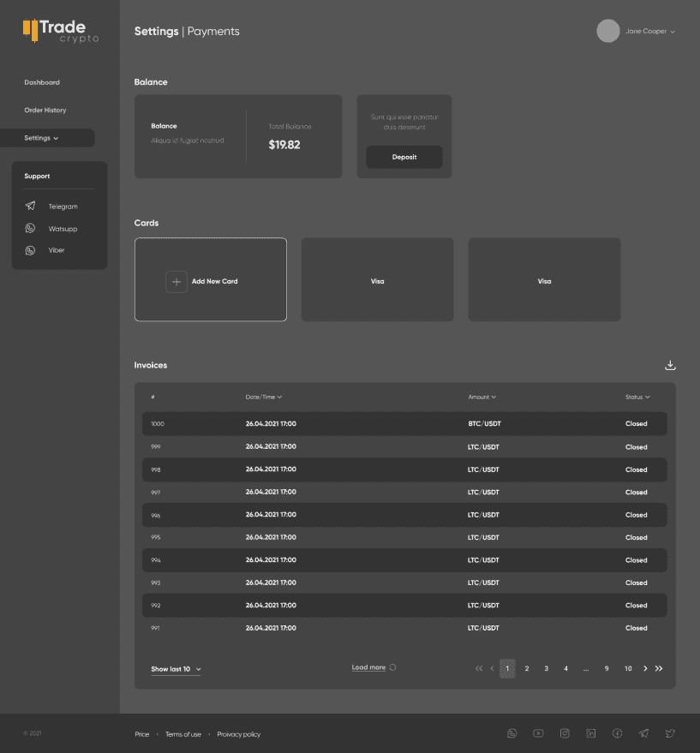
Task: Open Facebook from the footer icons
Action: [617, 733]
